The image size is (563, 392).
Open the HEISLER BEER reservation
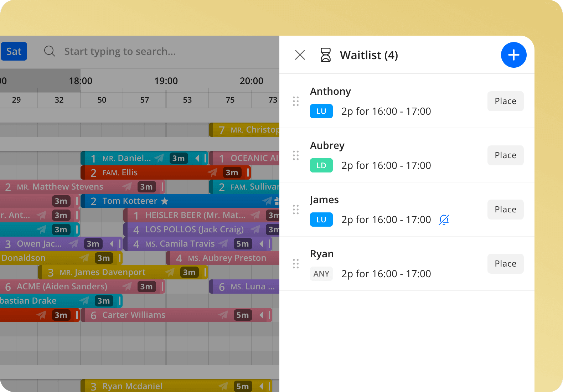pyautogui.click(x=201, y=215)
